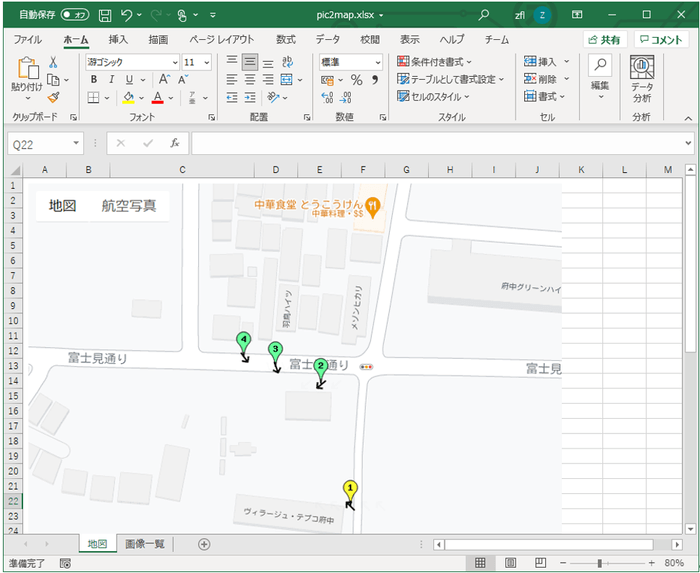Open number format dropdown 標準
This screenshot has width=700, height=573.
click(378, 62)
